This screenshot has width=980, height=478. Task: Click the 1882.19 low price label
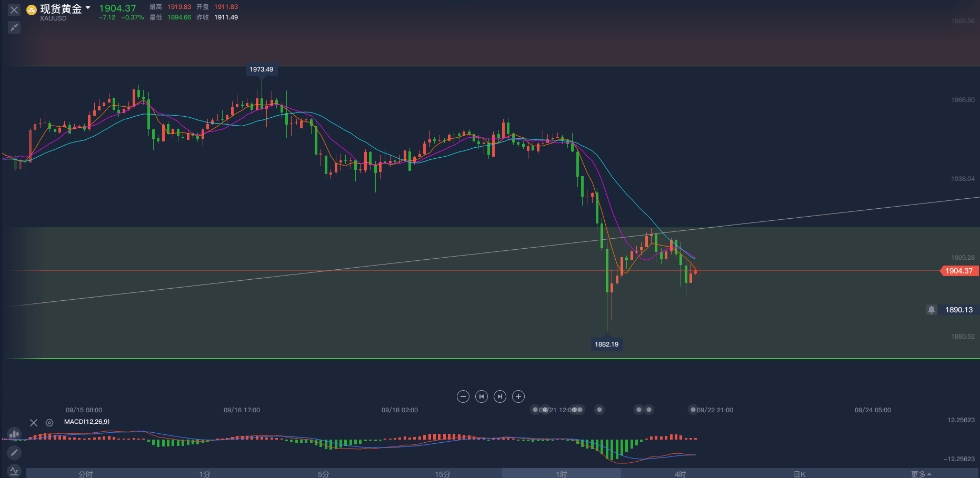(607, 344)
